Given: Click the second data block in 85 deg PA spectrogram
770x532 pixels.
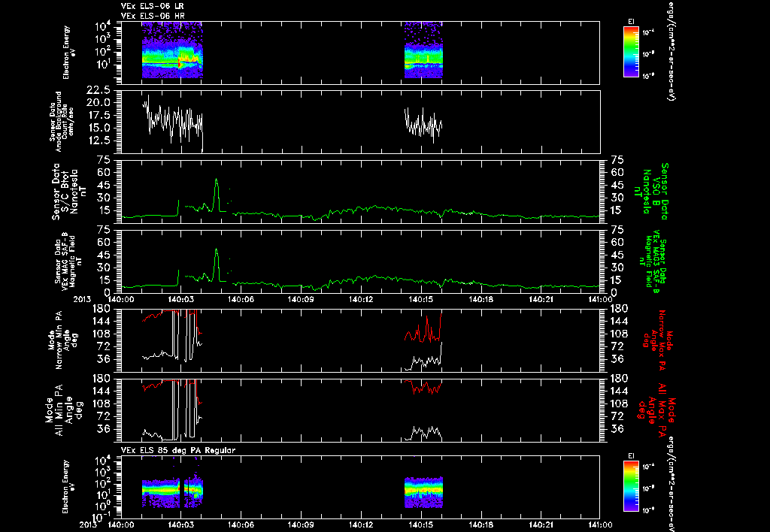Looking at the screenshot, I should (x=423, y=492).
